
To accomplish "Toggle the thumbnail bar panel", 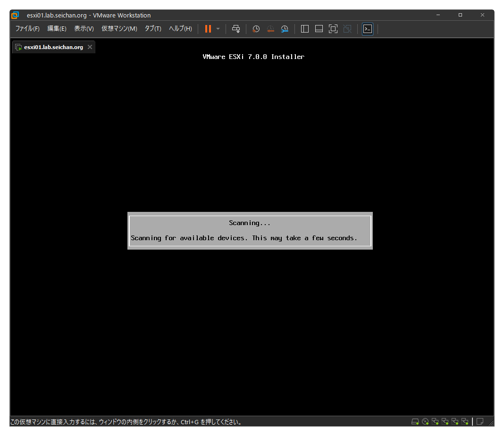I will coord(319,29).
